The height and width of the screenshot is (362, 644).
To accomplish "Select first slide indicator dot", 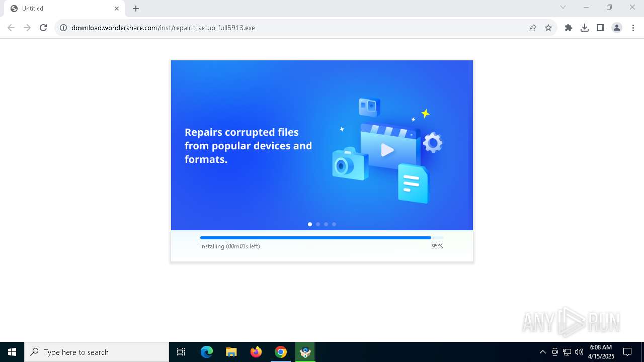I will [310, 224].
